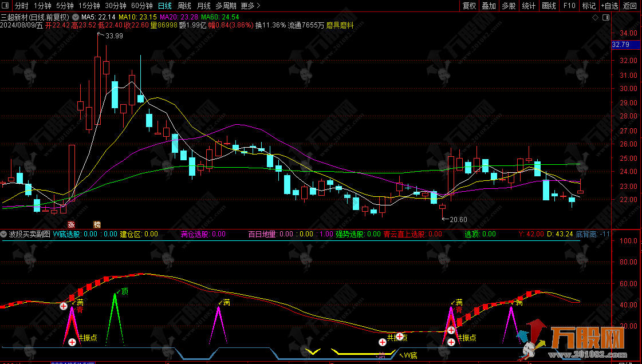Switch to the 分时 tab
Viewport: 642px width, 364px height.
[x=21, y=6]
